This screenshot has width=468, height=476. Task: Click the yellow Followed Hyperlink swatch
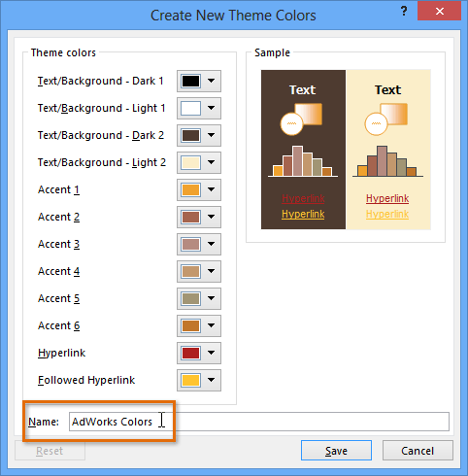pyautogui.click(x=190, y=380)
